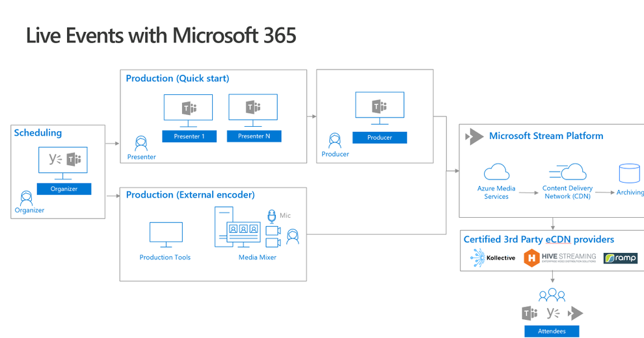Click the Microsoft Stream Platform logo icon
Image resolution: width=644 pixels, height=338 pixels.
[x=474, y=136]
